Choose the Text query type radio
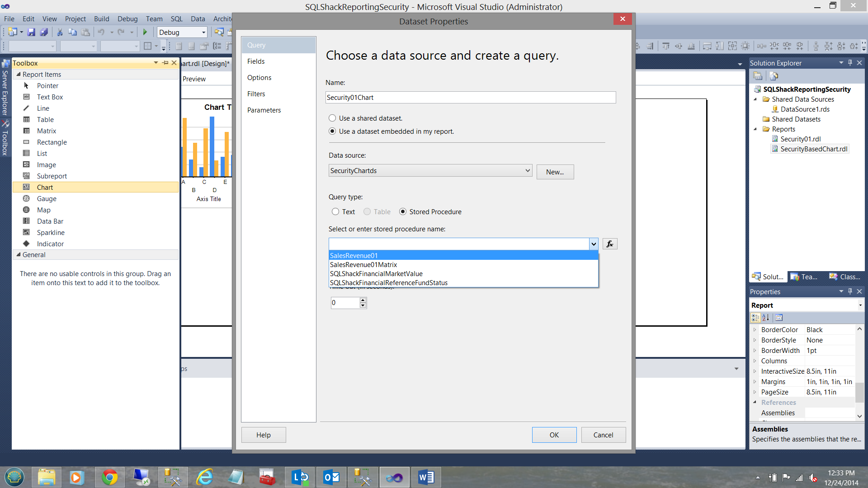The width and height of the screenshot is (868, 488). (335, 211)
